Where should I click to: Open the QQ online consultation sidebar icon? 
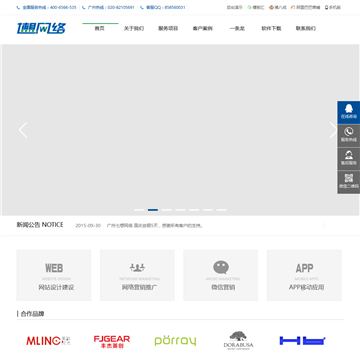(349, 113)
